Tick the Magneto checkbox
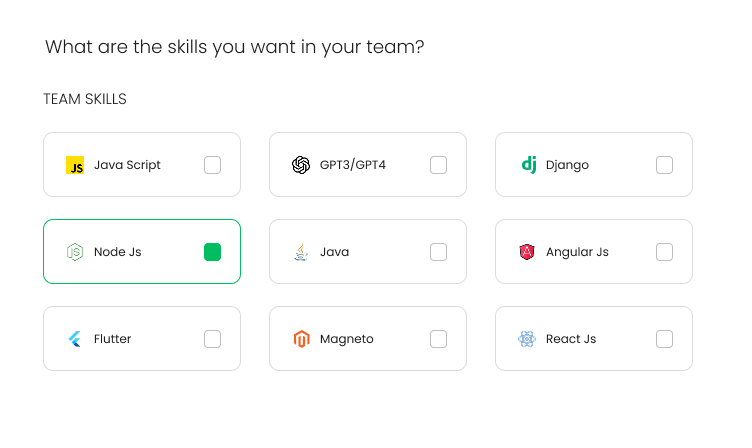This screenshot has height=448, width=752. click(438, 339)
